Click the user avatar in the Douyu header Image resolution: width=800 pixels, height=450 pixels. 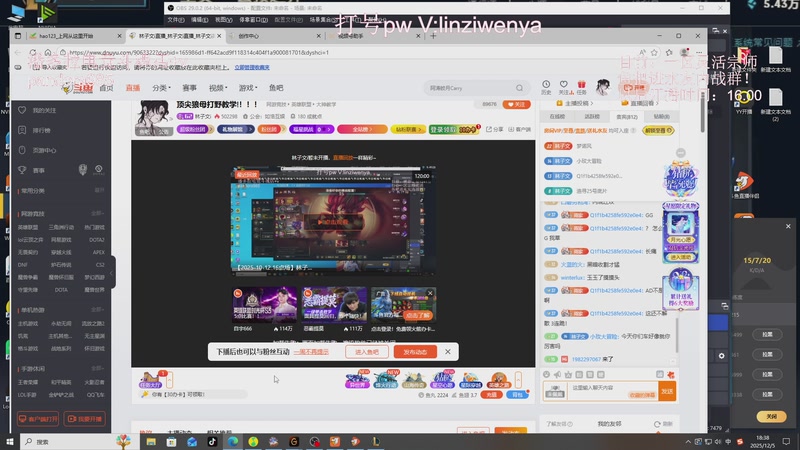[x=603, y=87]
